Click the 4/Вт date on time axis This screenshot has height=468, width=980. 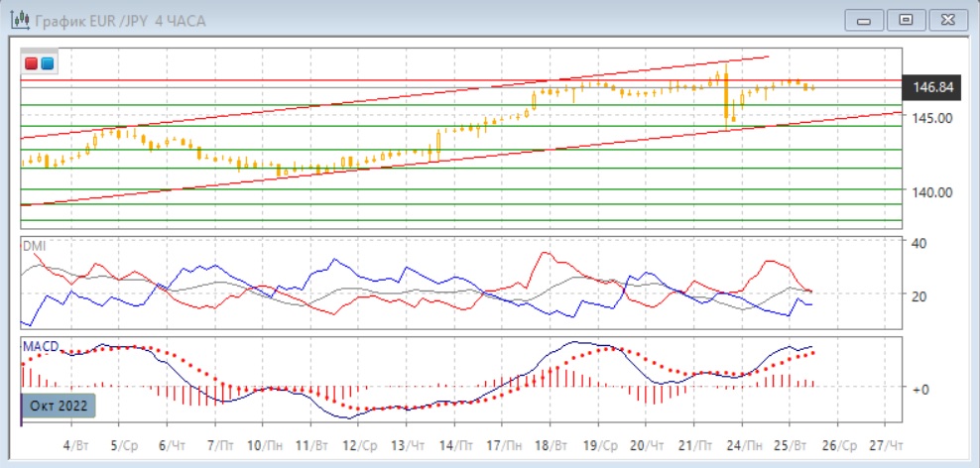click(75, 446)
